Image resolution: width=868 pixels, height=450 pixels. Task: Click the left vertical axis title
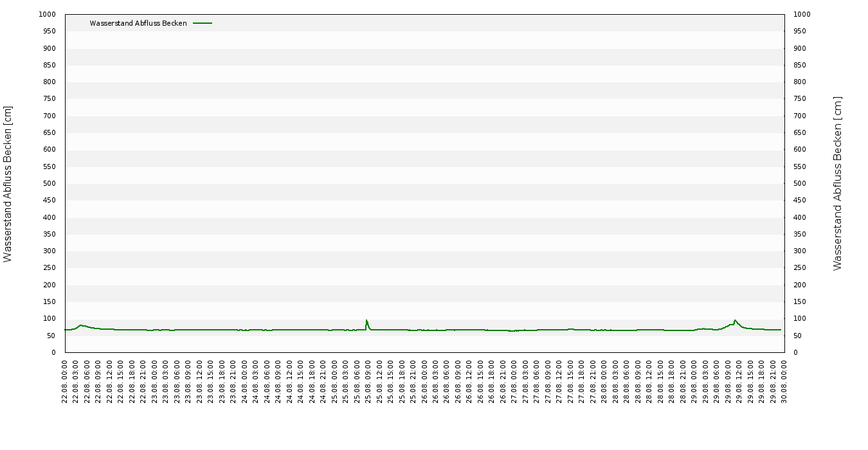pos(8,184)
